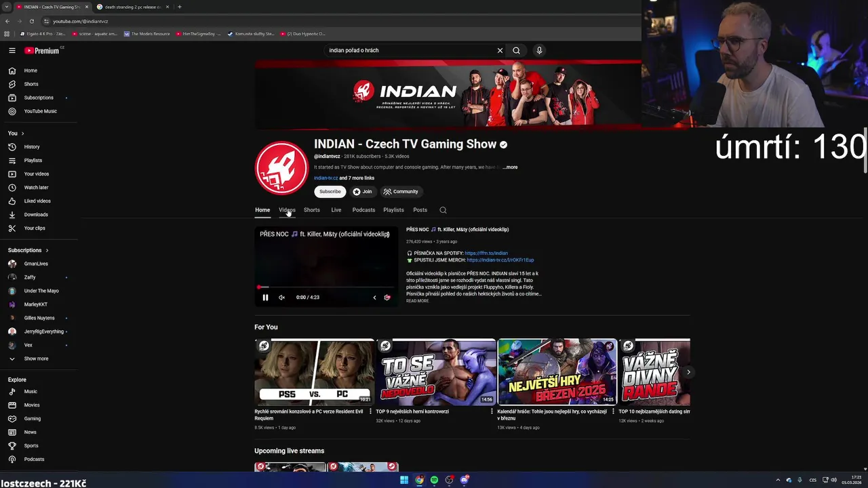Open Největší hry Březen 2026 thumbnail
This screenshot has height=488, width=868.
pos(557,372)
